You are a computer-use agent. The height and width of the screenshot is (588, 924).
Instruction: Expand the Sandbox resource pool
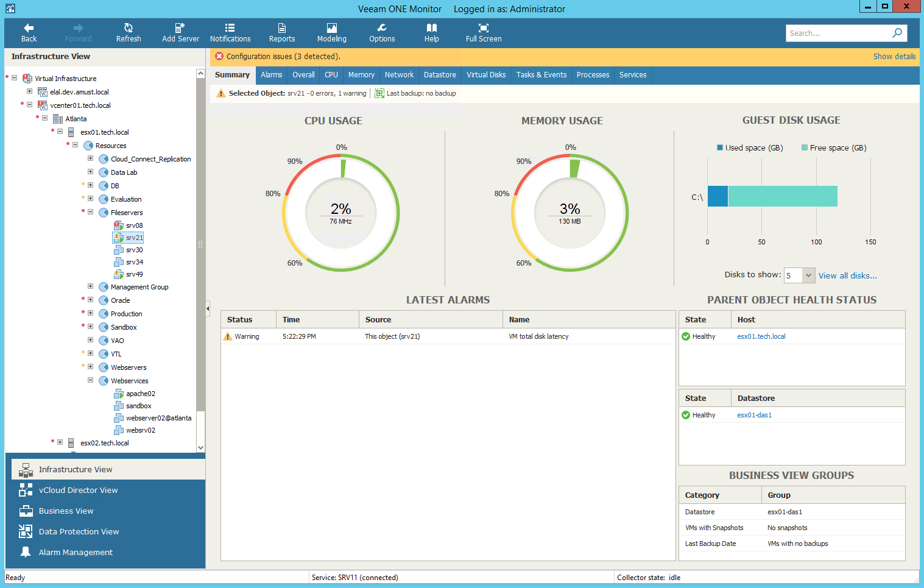(90, 327)
